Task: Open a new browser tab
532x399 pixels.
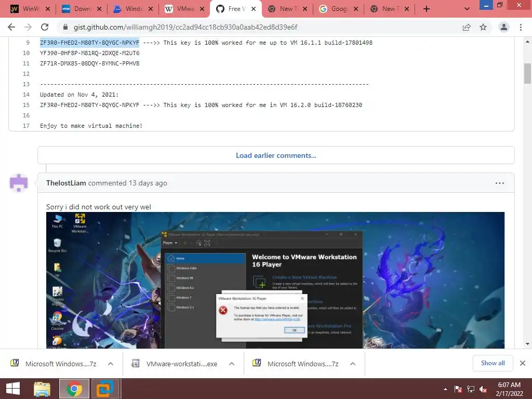Action: 427,9
